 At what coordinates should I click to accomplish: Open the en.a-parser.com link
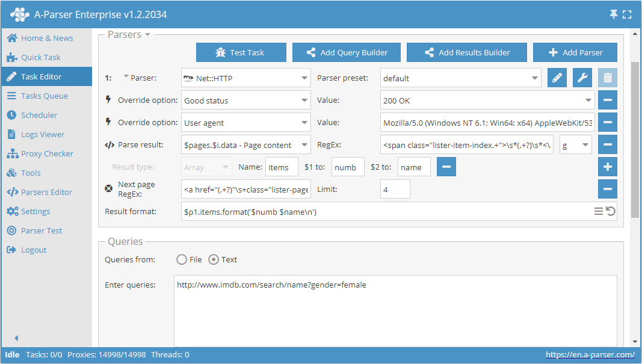pyautogui.click(x=590, y=354)
